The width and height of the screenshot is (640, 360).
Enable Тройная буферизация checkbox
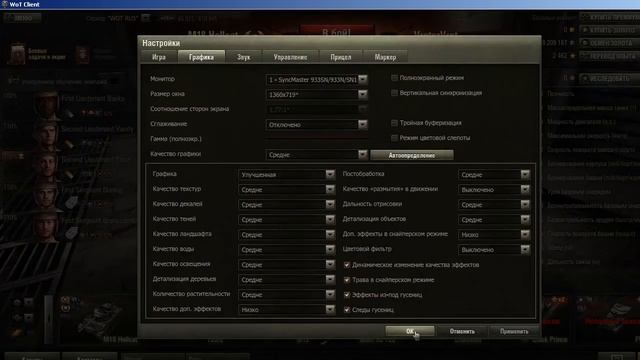394,123
